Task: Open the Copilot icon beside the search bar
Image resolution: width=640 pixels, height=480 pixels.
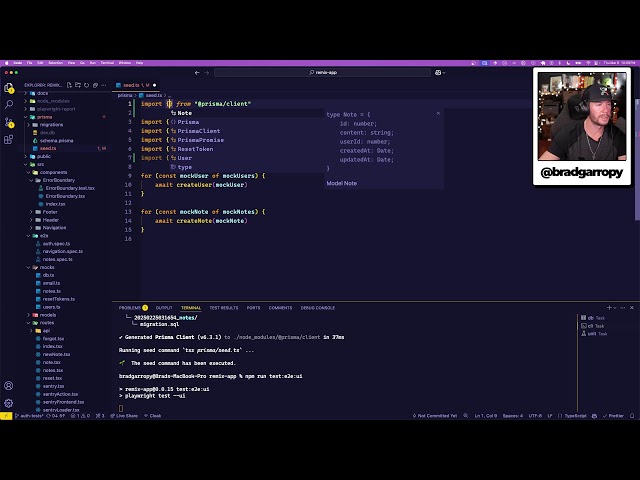Action: (440, 73)
